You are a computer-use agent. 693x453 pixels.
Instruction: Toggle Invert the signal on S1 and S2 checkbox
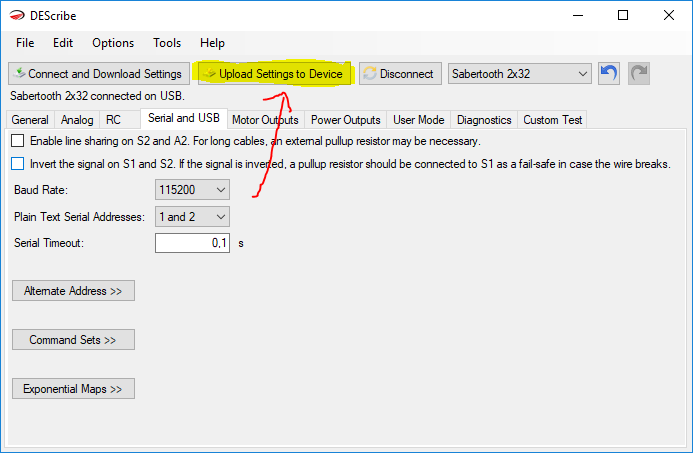[18, 164]
